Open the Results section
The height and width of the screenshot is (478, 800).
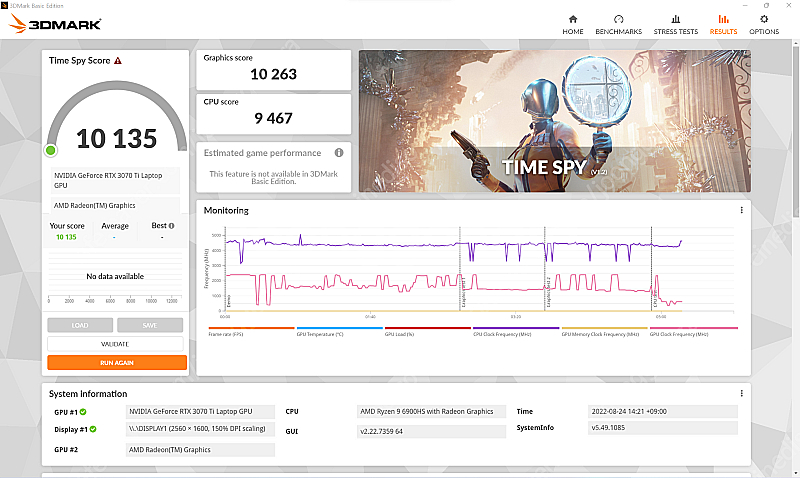coord(723,24)
